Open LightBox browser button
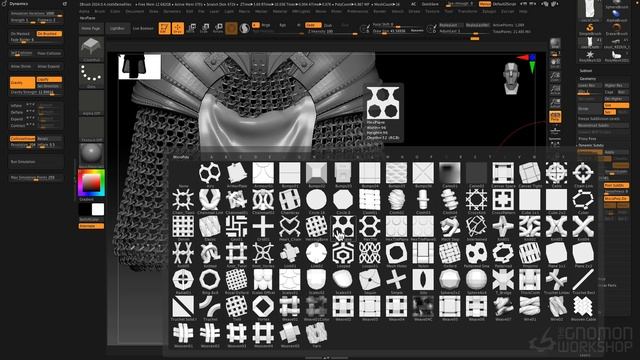 [x=118, y=29]
